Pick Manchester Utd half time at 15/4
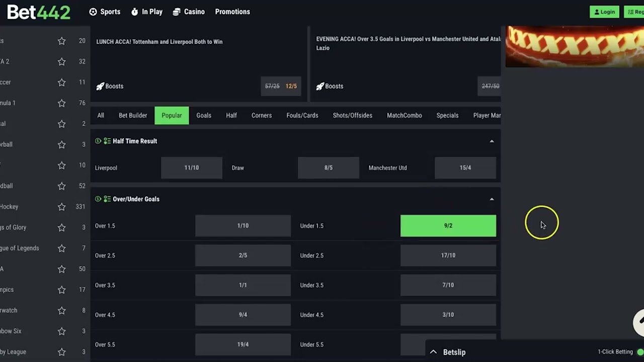Screen dimensions: 644x362 pyautogui.click(x=465, y=168)
